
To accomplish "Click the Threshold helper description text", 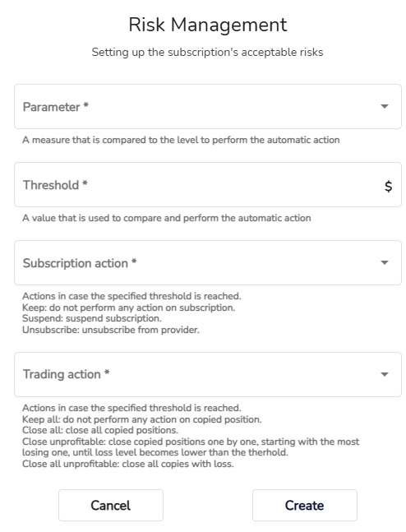I will pos(167,218).
